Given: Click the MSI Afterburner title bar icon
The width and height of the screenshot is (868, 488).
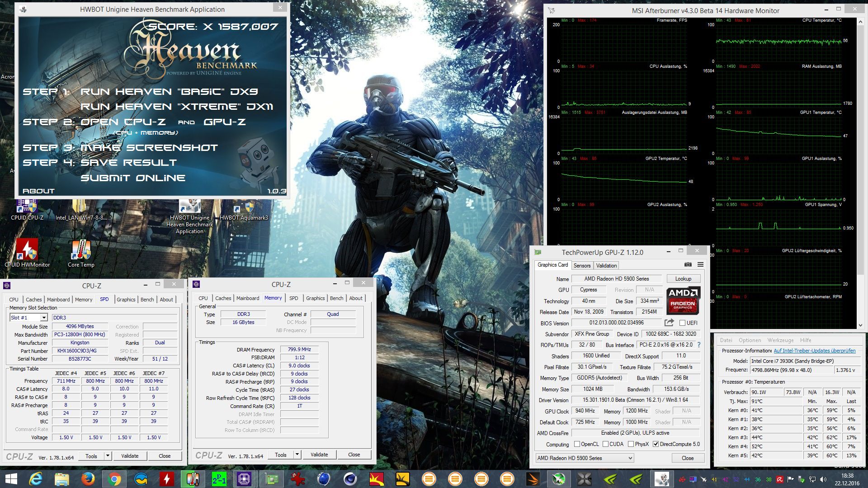Looking at the screenshot, I should pos(552,10).
